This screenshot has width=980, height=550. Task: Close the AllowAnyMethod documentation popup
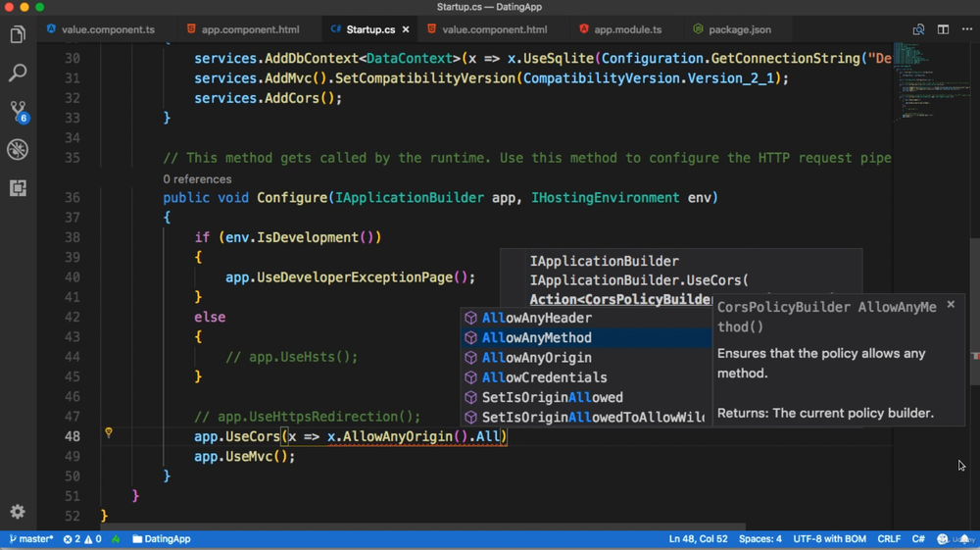pyautogui.click(x=951, y=304)
